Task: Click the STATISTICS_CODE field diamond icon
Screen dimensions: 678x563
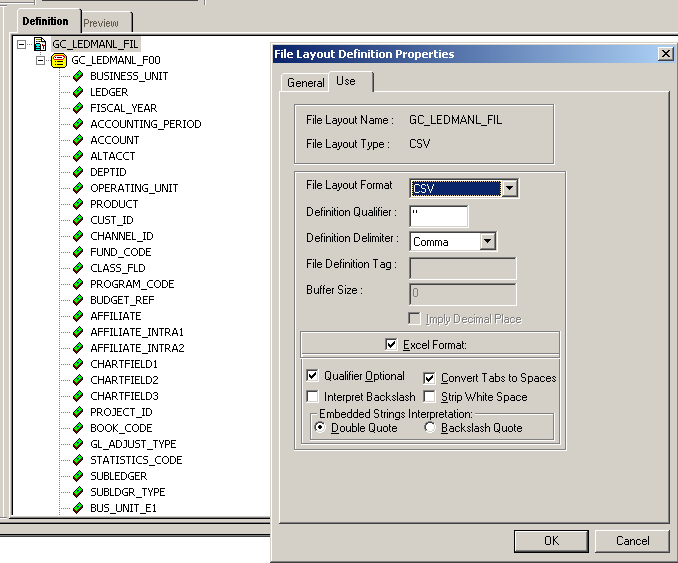Action: [x=78, y=460]
